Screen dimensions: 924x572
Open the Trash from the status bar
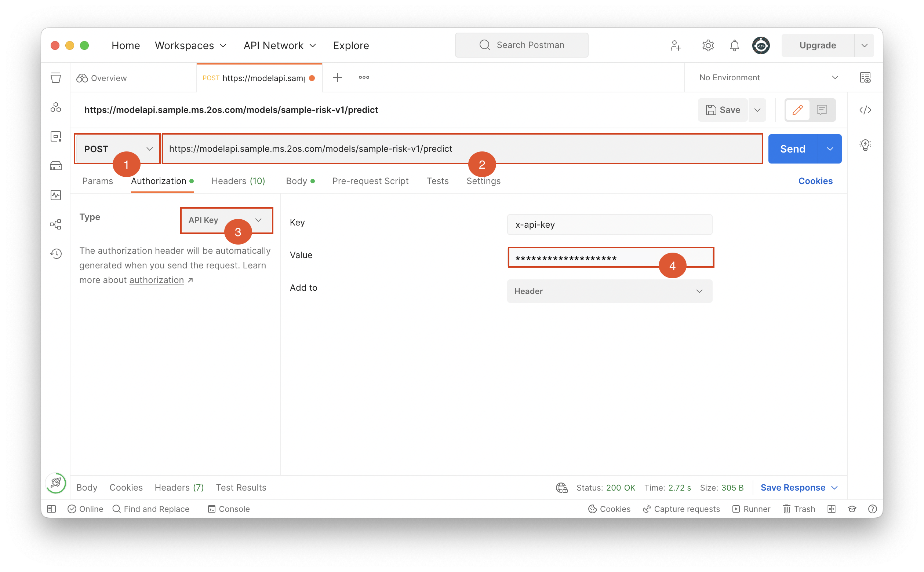pos(799,509)
